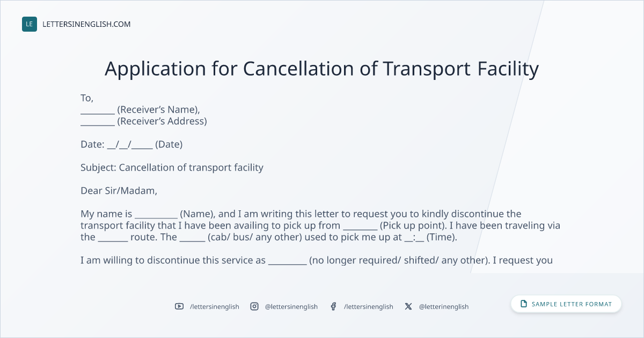Viewport: 644px width, 338px height.
Task: Click the Facebook icon
Action: pos(333,306)
